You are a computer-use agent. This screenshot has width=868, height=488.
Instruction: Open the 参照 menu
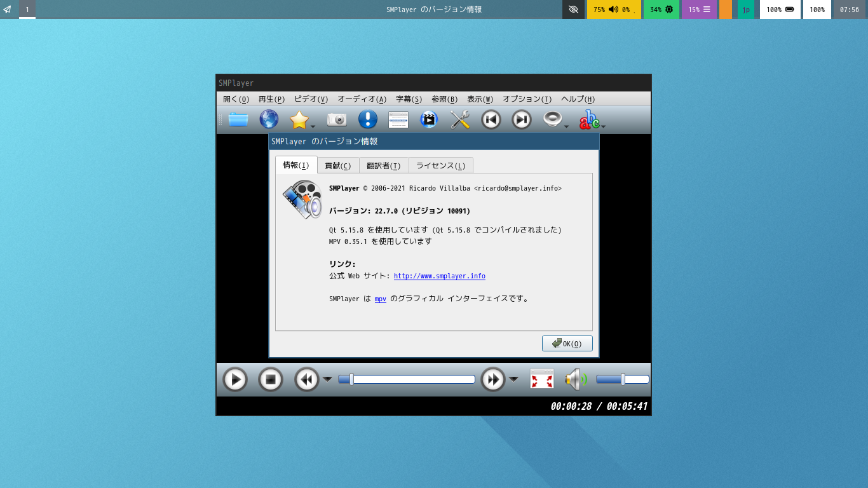point(445,99)
